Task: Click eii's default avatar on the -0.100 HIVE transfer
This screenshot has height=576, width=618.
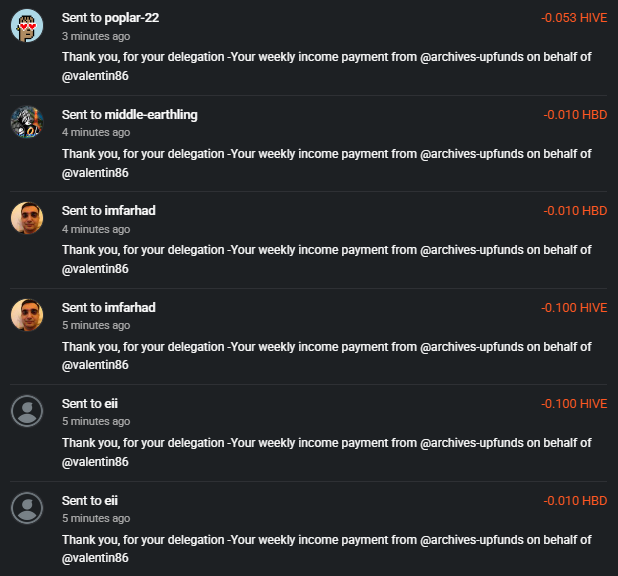Action: pyautogui.click(x=27, y=410)
